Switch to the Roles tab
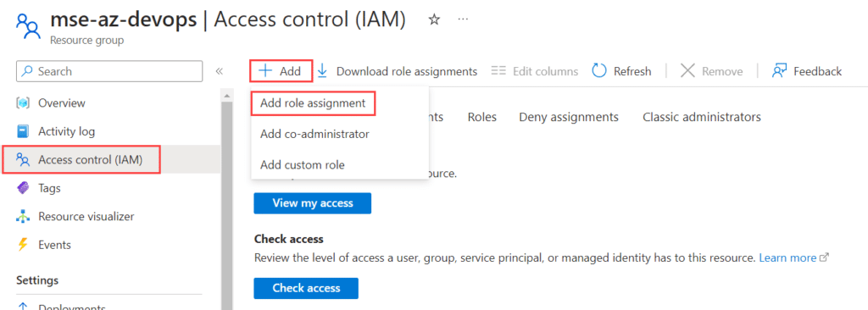 point(481,118)
